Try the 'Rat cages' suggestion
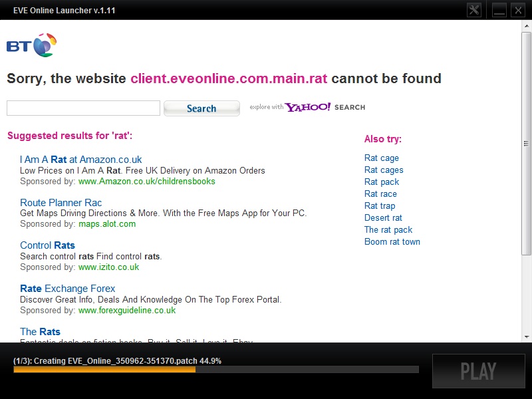The height and width of the screenshot is (399, 532). [384, 170]
